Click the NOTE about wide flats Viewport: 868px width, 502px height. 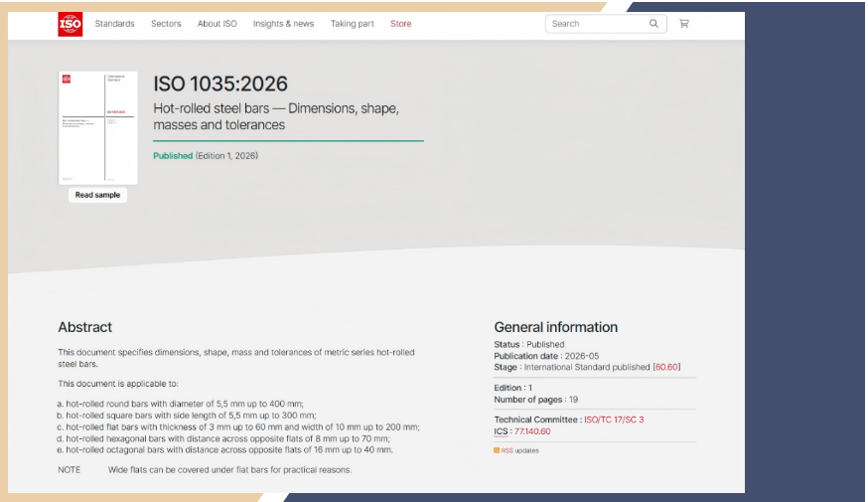tap(205, 470)
